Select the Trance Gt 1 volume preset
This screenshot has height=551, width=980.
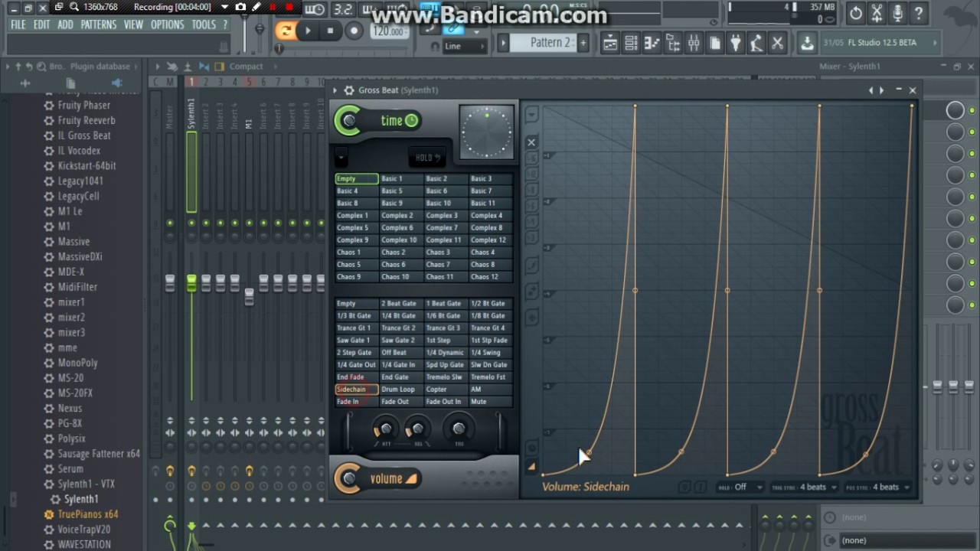[x=356, y=328]
